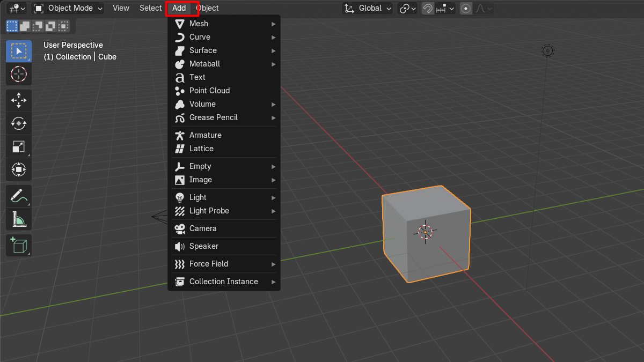
Task: Click the point light object in viewport
Action: pos(547,51)
